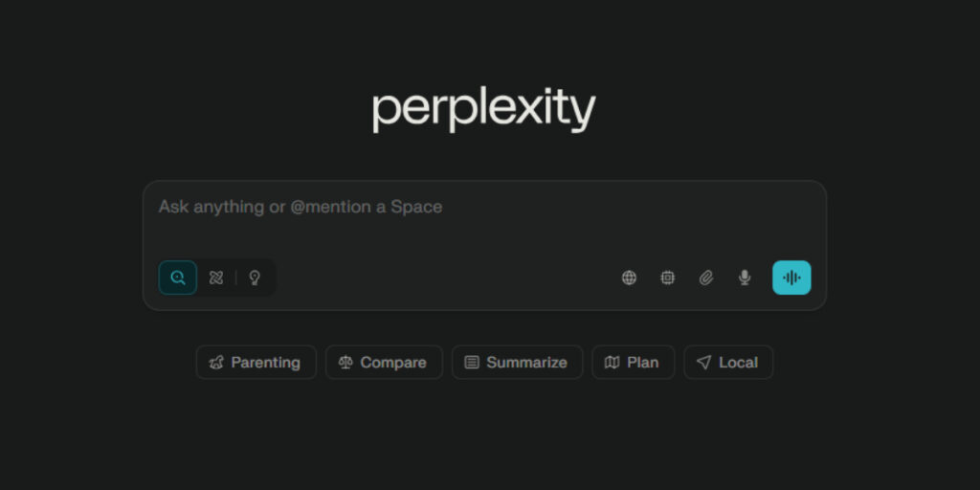The width and height of the screenshot is (980, 490).
Task: Choose the Parenting suggestion chip label
Action: pos(265,363)
